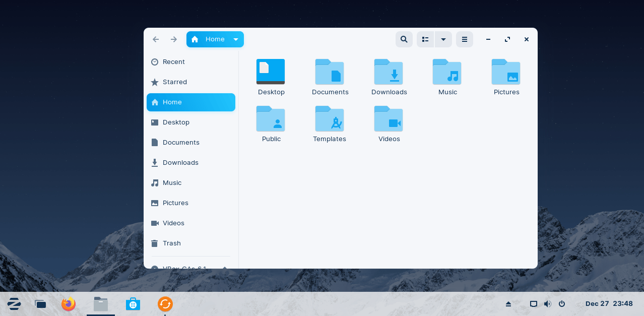Launch Firefox from the taskbar
Image resolution: width=644 pixels, height=316 pixels.
tap(68, 304)
